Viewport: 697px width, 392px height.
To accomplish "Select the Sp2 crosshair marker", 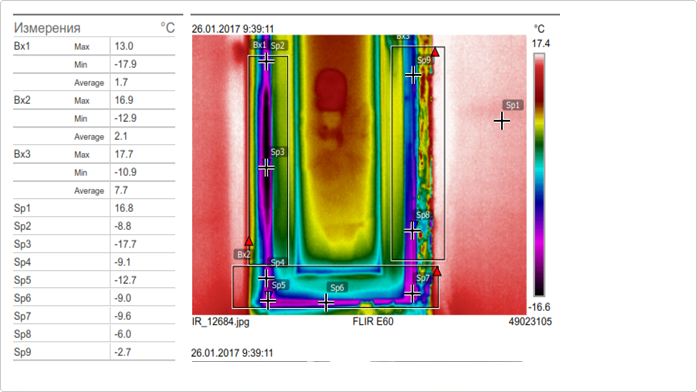I will [266, 61].
